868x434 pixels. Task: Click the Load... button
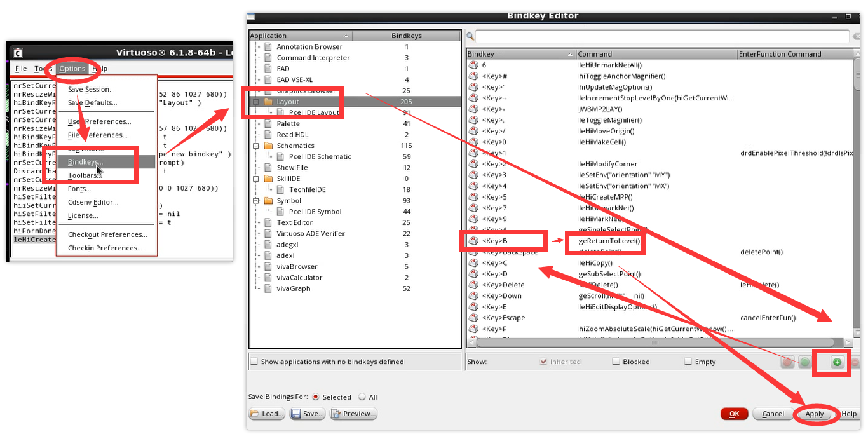click(267, 414)
